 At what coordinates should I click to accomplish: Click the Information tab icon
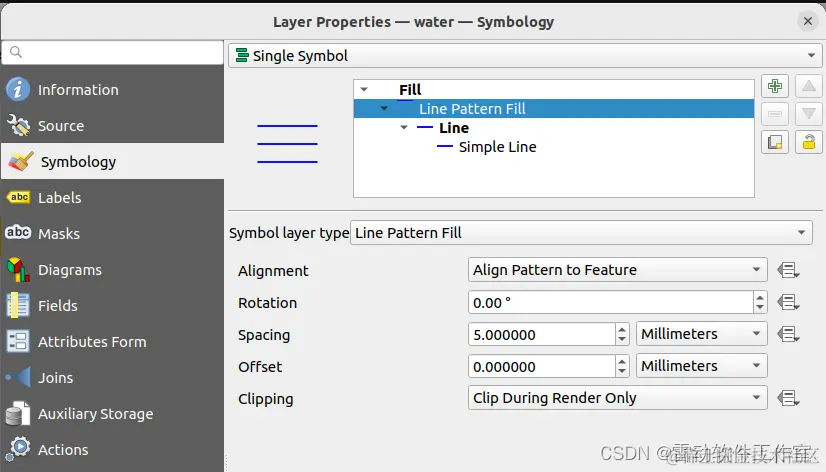point(18,90)
